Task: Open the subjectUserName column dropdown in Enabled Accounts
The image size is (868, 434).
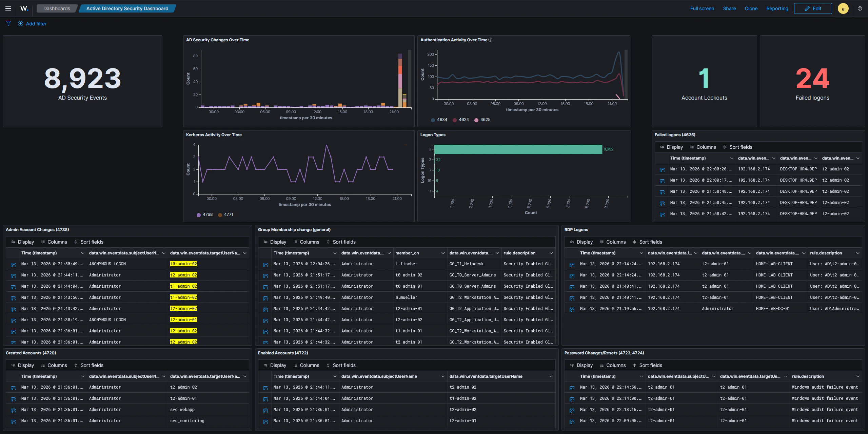Action: tap(443, 376)
